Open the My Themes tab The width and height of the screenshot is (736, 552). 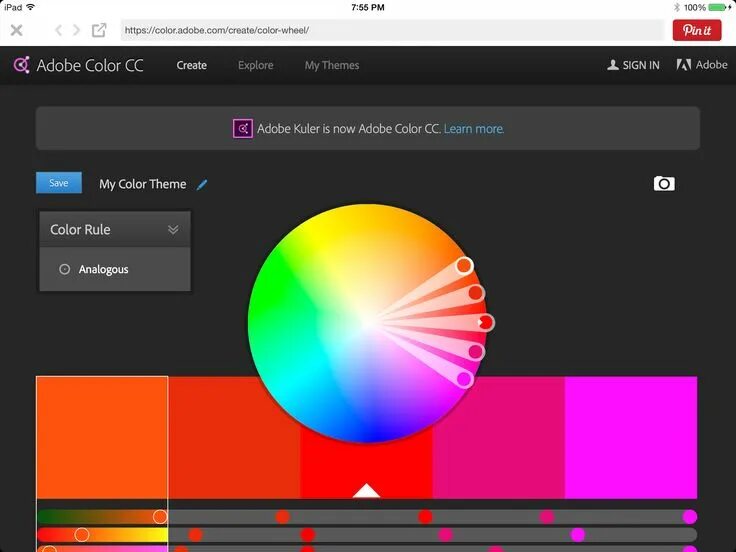click(x=332, y=65)
